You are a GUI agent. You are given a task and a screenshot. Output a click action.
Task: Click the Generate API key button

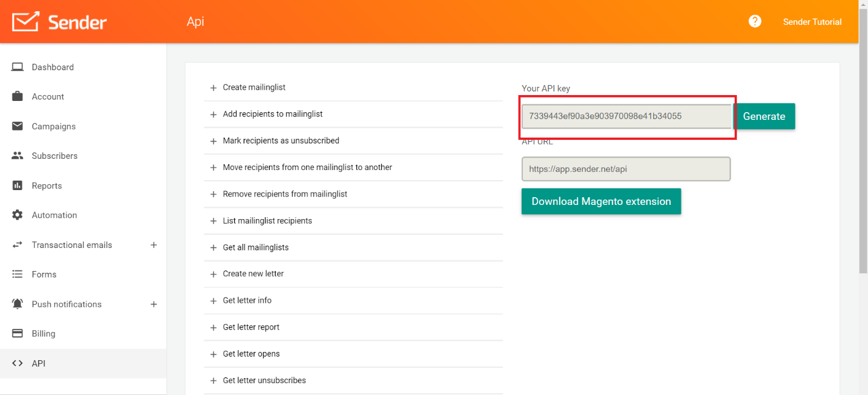coord(764,116)
